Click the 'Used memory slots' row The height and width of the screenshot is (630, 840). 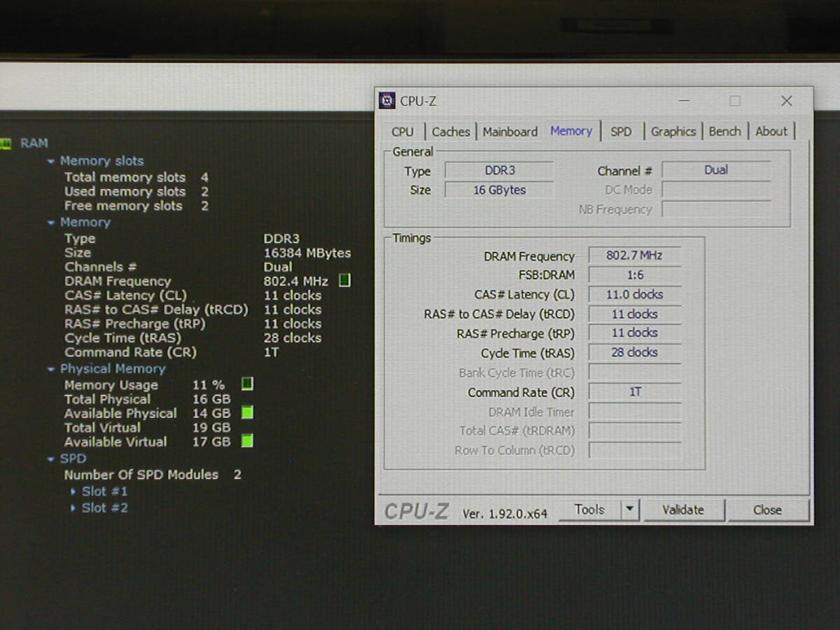pyautogui.click(x=136, y=192)
